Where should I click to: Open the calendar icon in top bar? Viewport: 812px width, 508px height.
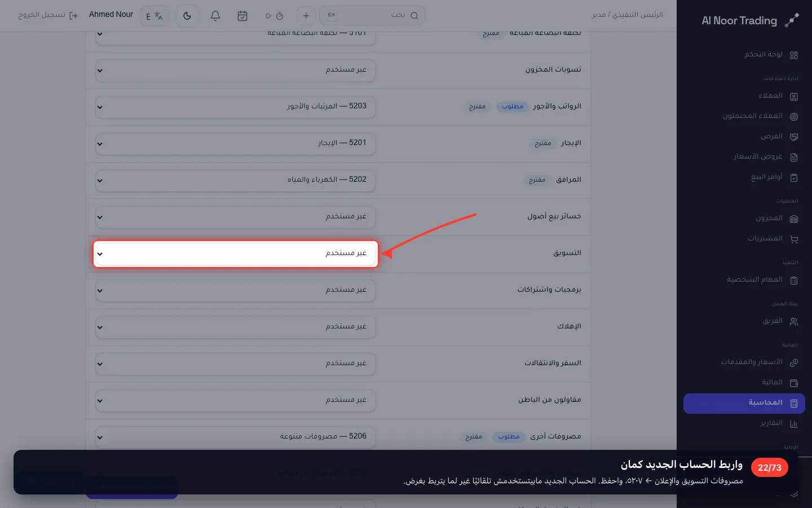coord(242,16)
